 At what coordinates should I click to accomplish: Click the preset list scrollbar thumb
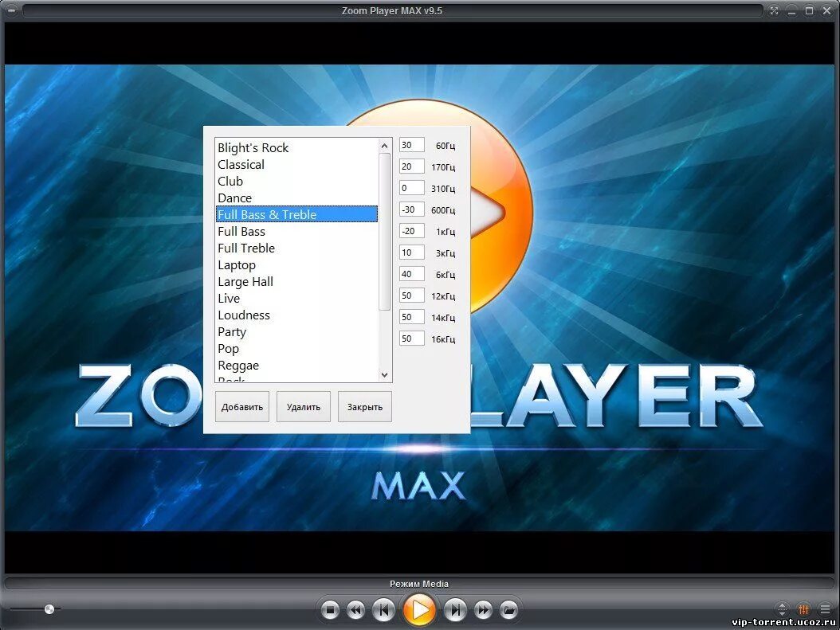pos(385,232)
